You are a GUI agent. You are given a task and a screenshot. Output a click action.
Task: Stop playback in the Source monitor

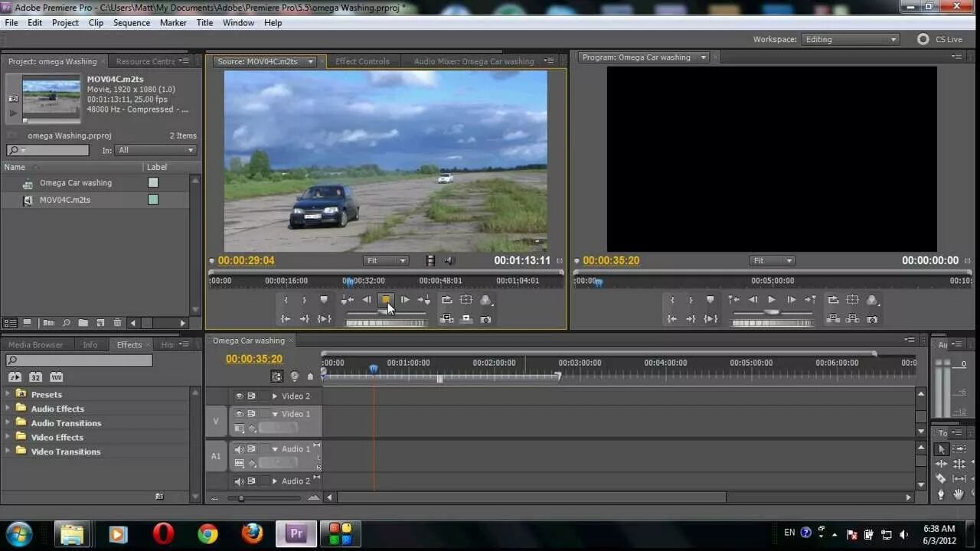(386, 300)
